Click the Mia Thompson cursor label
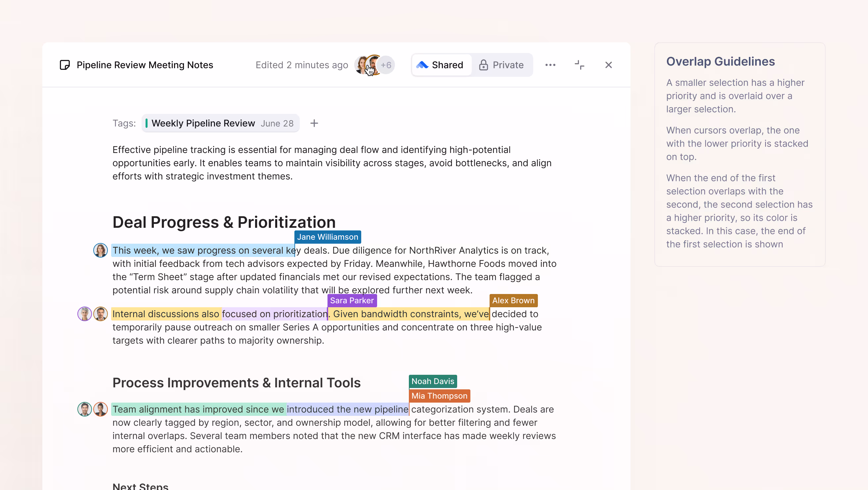868x490 pixels. click(x=439, y=396)
